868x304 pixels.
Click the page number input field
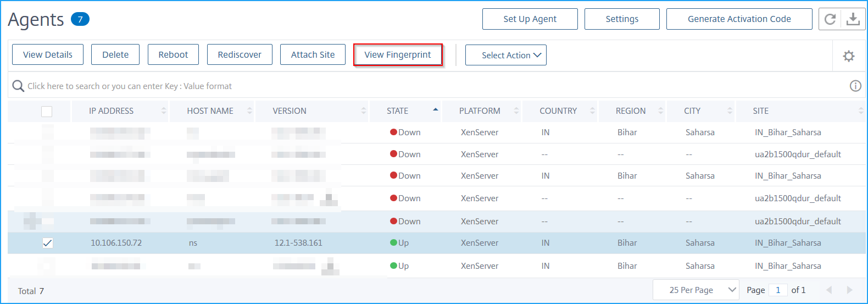[x=778, y=290]
